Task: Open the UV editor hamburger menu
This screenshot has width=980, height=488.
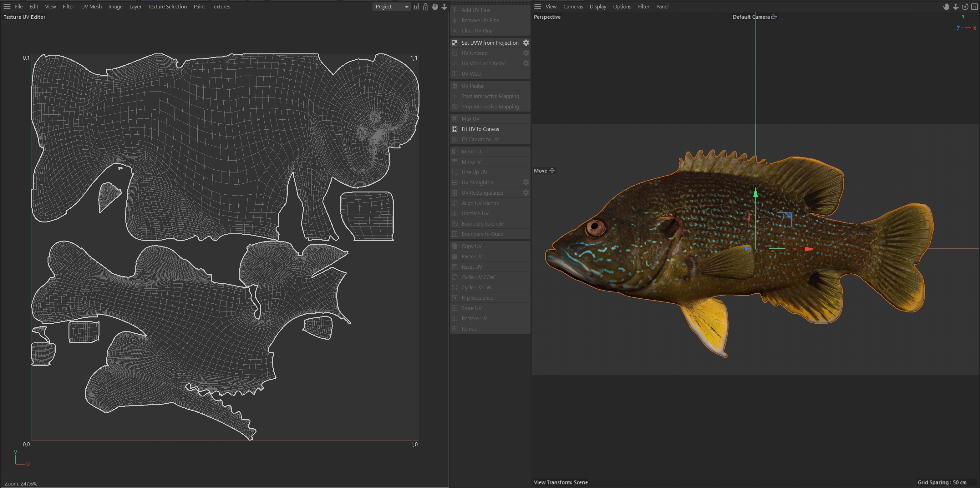Action: [x=7, y=7]
